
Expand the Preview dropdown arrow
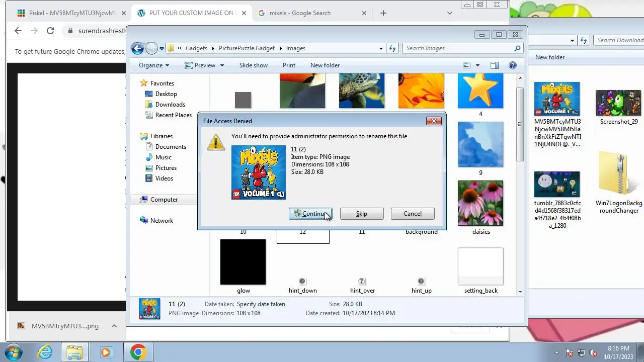point(222,65)
